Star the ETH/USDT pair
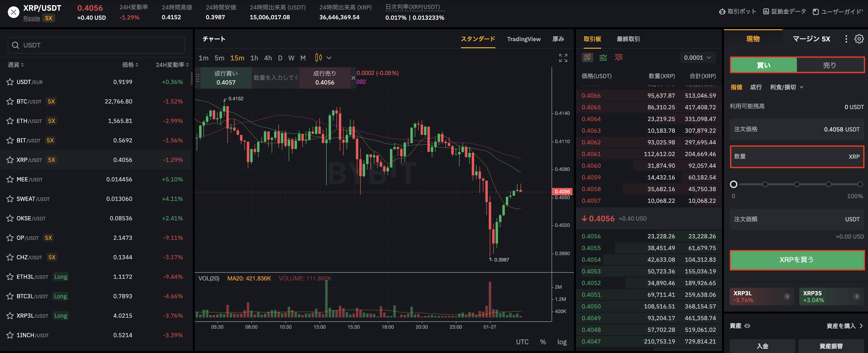This screenshot has height=353, width=868. click(10, 121)
